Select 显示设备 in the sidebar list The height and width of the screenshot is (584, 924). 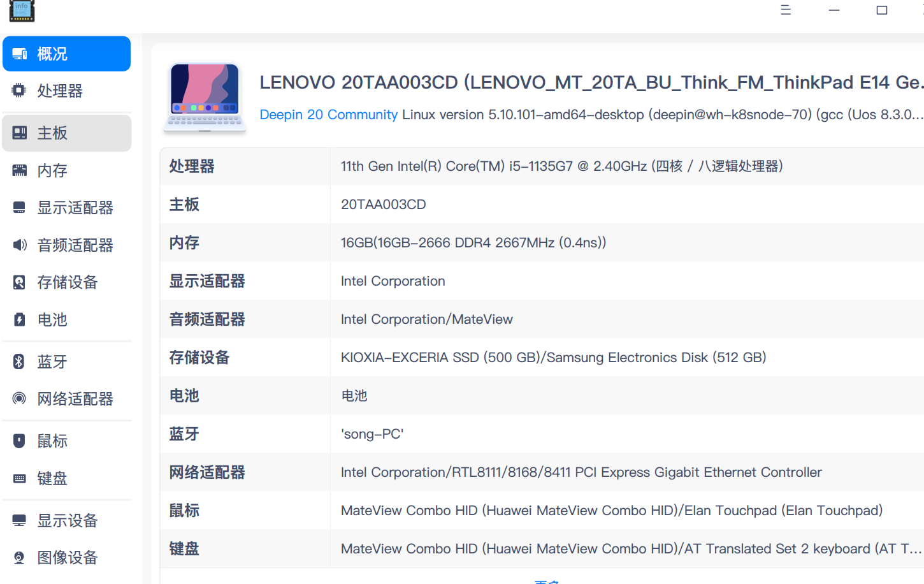66,520
